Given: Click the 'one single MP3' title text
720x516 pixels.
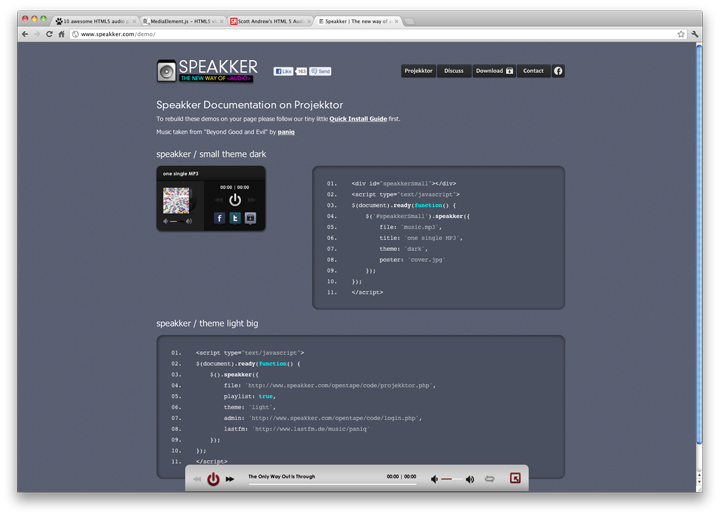Looking at the screenshot, I should pos(180,174).
